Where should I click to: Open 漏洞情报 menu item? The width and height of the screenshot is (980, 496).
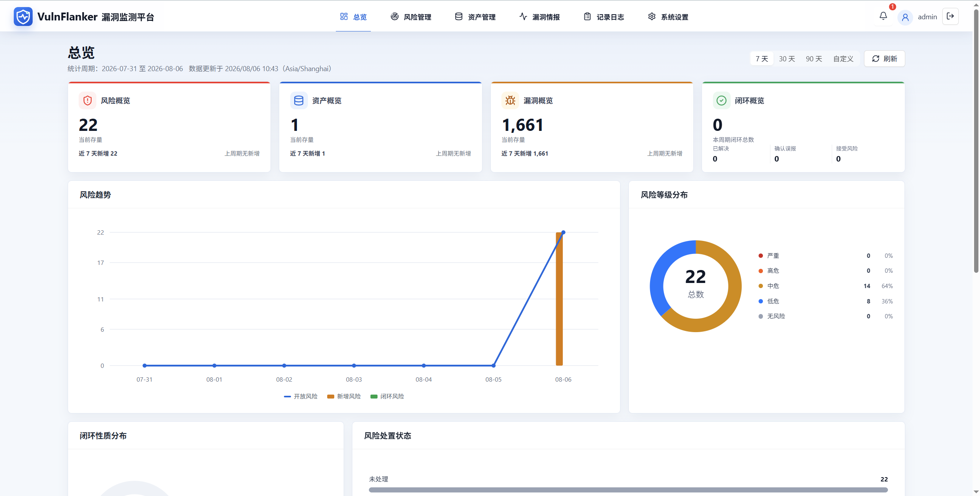[540, 17]
